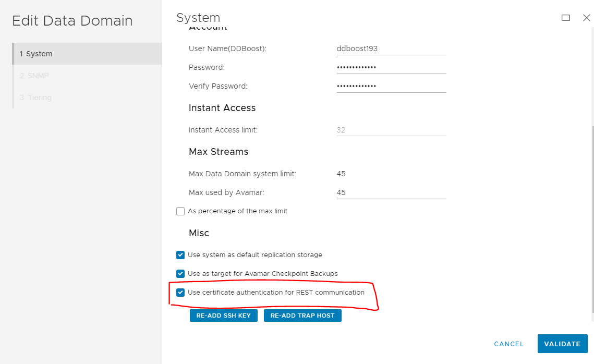
Task: Uncheck Use as target for Avamar Checkpoint Backups
Action: point(180,273)
